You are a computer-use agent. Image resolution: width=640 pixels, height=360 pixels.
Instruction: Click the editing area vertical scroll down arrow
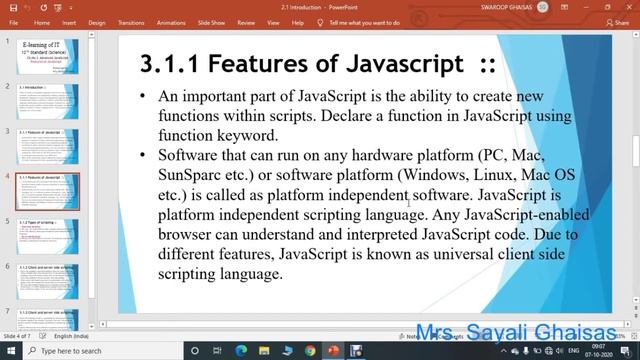pos(636,300)
